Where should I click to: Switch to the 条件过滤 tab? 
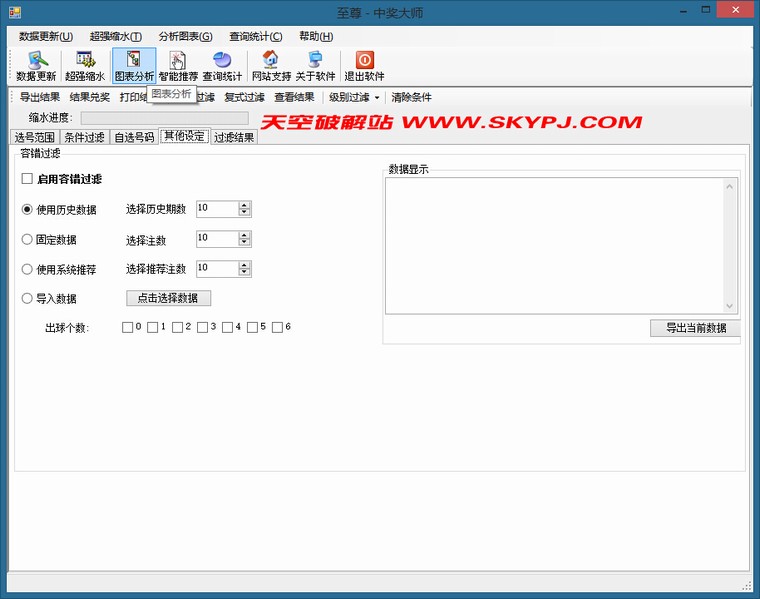pyautogui.click(x=84, y=138)
